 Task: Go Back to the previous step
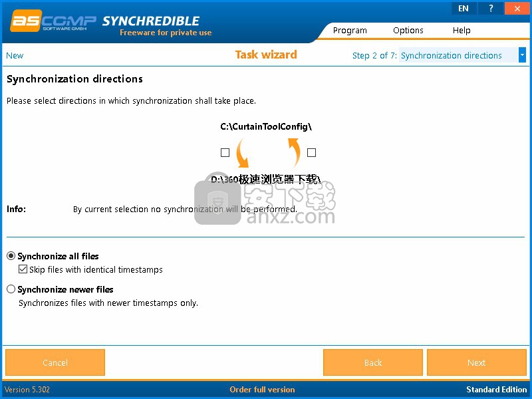click(373, 362)
